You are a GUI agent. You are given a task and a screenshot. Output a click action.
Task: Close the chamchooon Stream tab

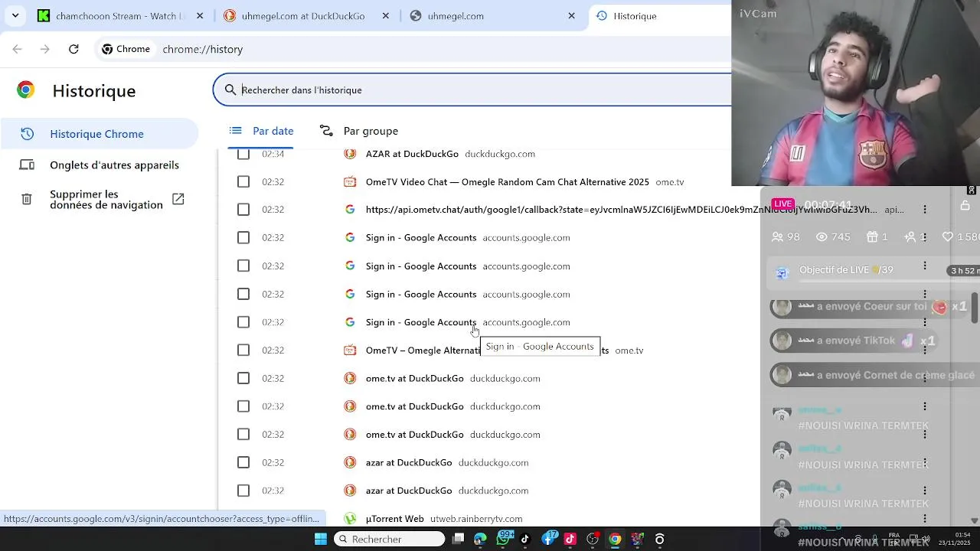pos(200,16)
